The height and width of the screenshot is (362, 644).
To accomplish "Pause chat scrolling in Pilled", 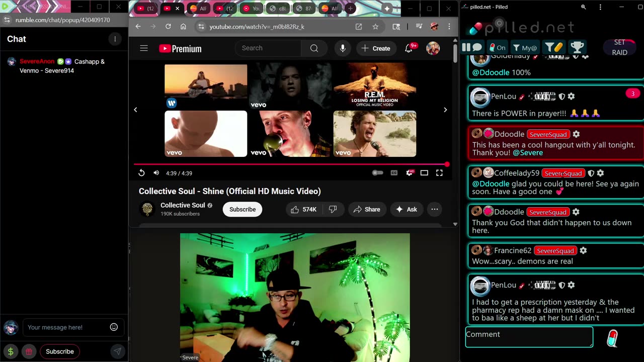I will (x=466, y=48).
